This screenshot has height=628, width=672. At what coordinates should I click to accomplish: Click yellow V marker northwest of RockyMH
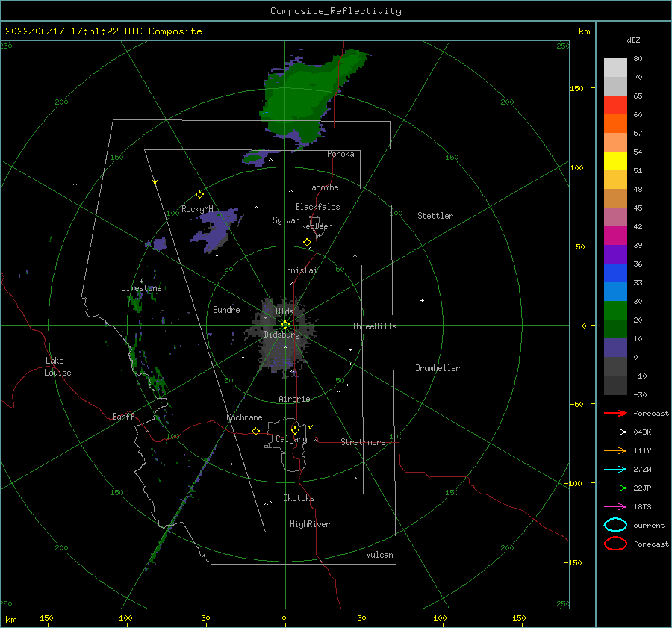[155, 183]
